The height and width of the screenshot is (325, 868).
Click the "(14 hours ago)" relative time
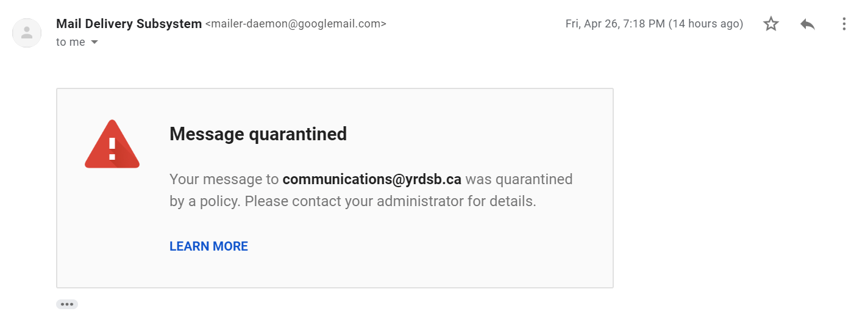706,24
